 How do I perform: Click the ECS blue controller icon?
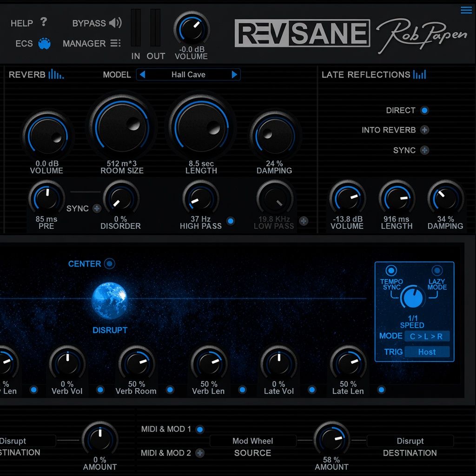point(44,43)
